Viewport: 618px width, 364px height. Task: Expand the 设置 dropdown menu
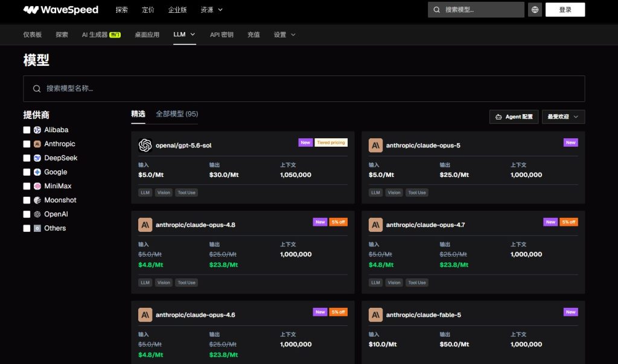[285, 34]
